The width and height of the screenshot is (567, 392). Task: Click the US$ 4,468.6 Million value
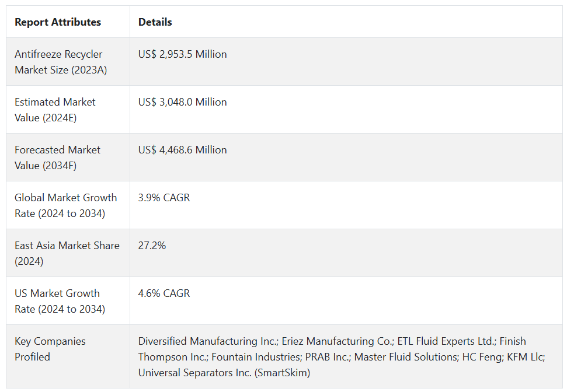point(182,150)
